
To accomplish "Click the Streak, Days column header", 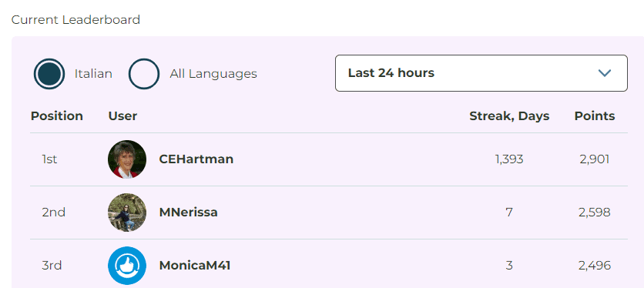I will point(509,116).
